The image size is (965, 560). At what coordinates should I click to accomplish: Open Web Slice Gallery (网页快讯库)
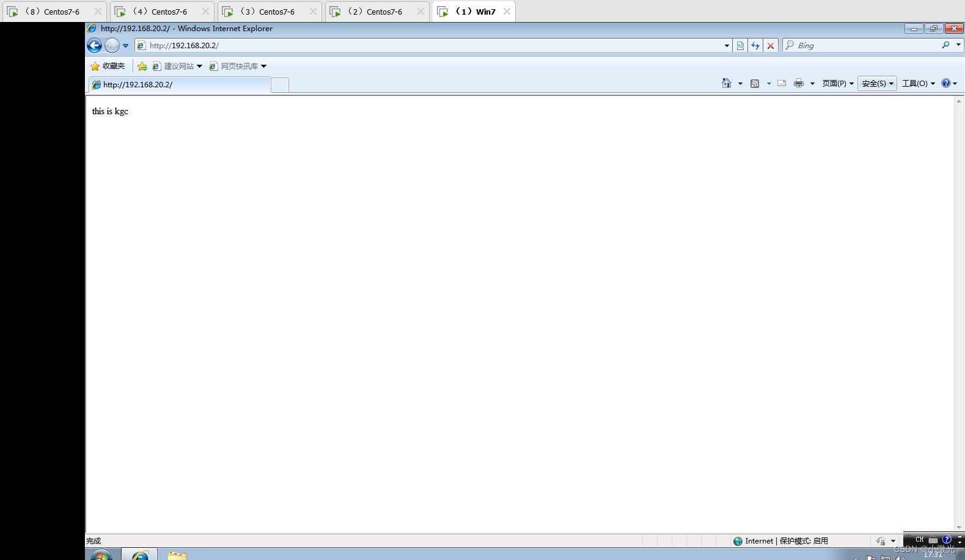pos(238,66)
